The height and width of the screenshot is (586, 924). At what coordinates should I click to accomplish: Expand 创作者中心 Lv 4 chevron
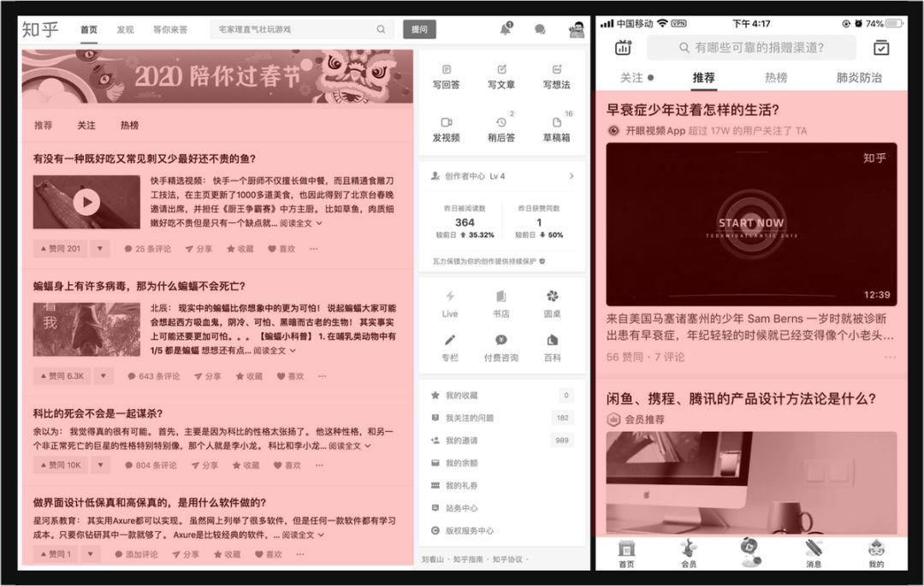point(571,176)
